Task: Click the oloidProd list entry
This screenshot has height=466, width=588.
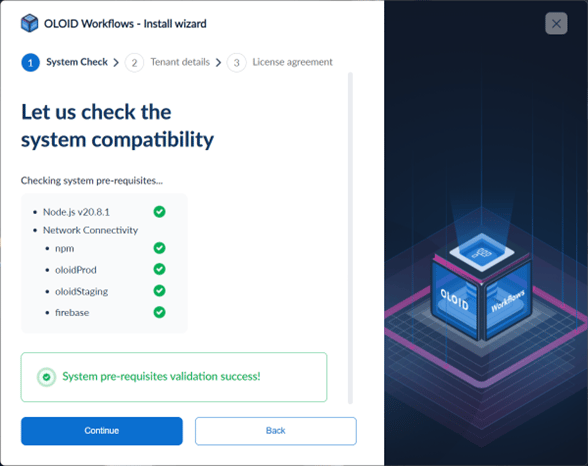Action: (76, 270)
